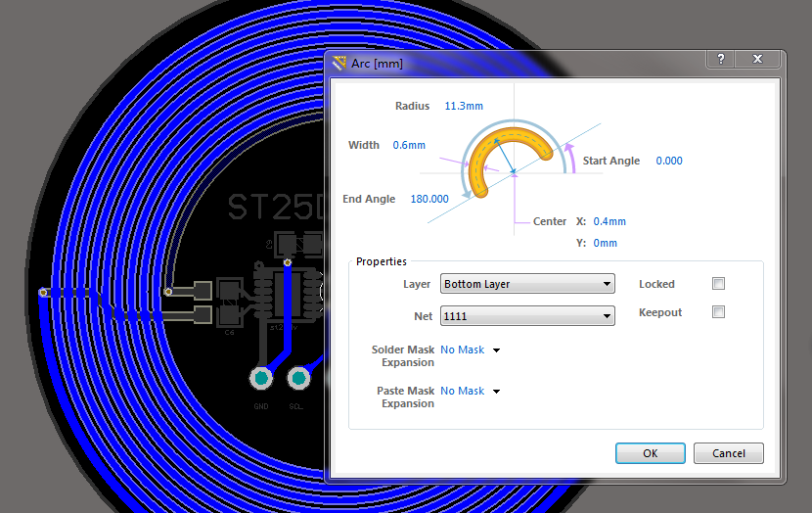Viewport: 812px width, 513px height.
Task: Click Paste Mask No Mask link
Action: tap(462, 391)
